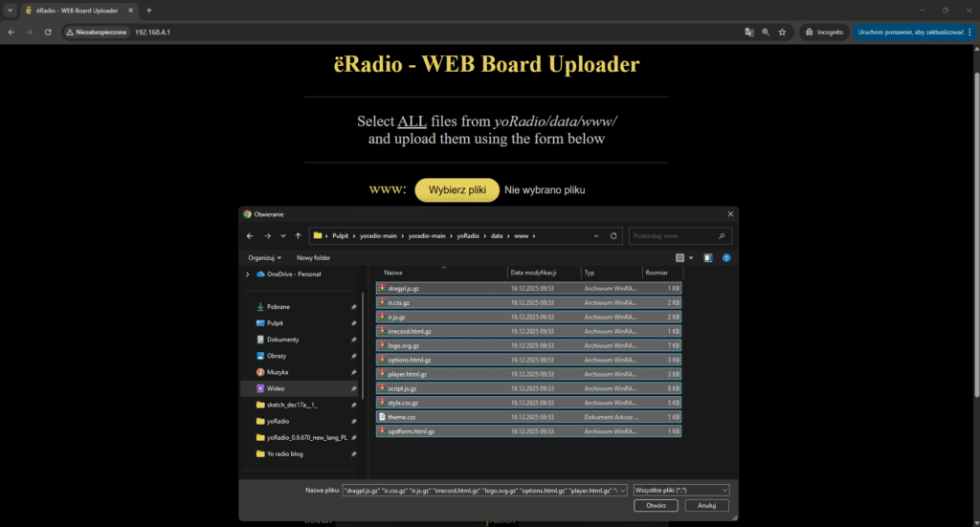The height and width of the screenshot is (527, 980).
Task: Open the dialog help icon
Action: (726, 257)
